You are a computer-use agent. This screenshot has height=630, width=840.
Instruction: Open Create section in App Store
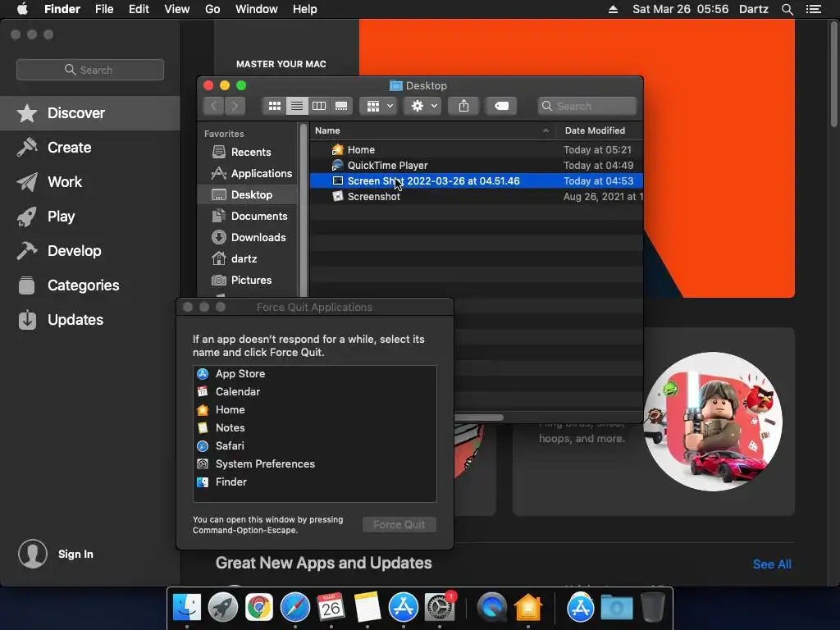click(90, 148)
